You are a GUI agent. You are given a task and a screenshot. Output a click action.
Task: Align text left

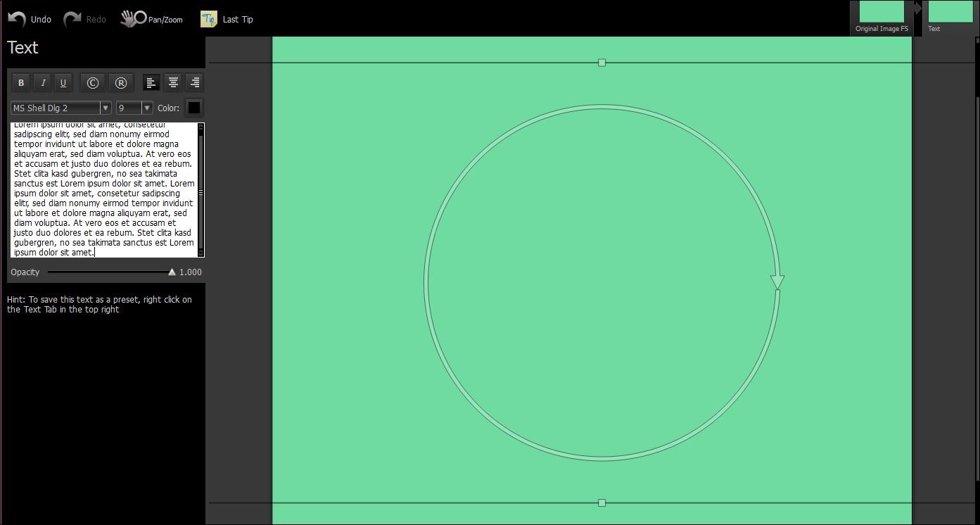coord(151,83)
